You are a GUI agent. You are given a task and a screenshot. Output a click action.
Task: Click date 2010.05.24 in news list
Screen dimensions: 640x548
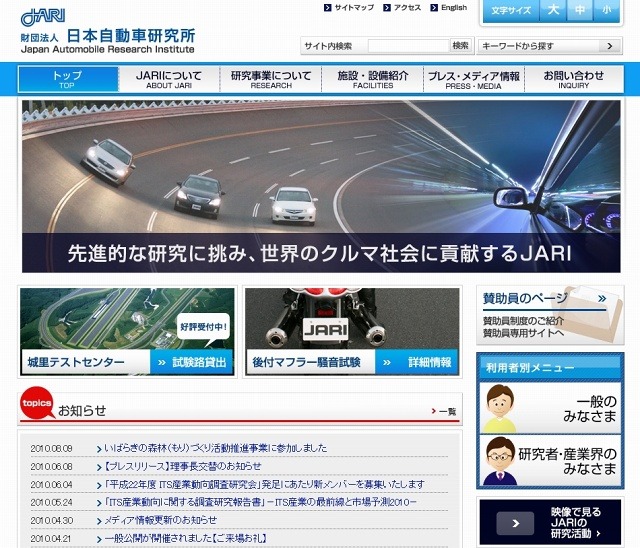click(x=51, y=503)
